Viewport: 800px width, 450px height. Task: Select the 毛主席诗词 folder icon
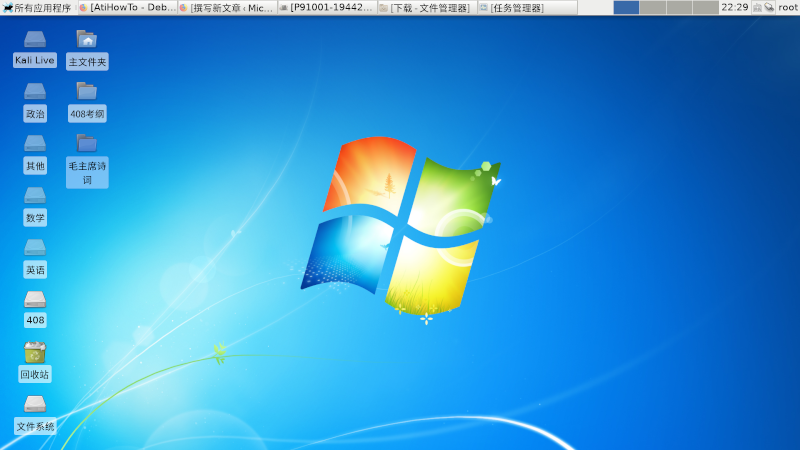(x=87, y=143)
